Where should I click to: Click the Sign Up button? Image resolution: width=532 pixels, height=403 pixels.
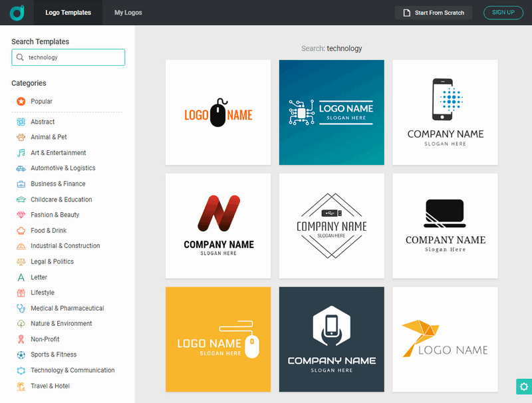[503, 13]
